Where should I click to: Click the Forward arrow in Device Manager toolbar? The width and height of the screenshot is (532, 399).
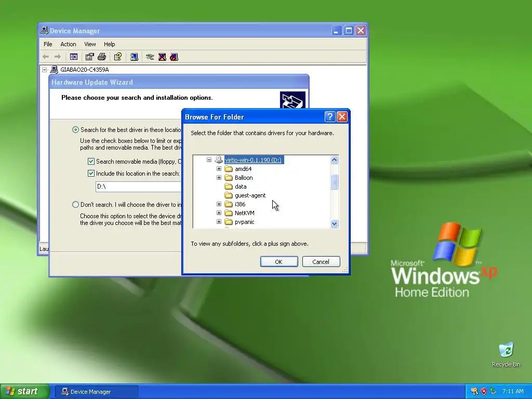(x=58, y=57)
